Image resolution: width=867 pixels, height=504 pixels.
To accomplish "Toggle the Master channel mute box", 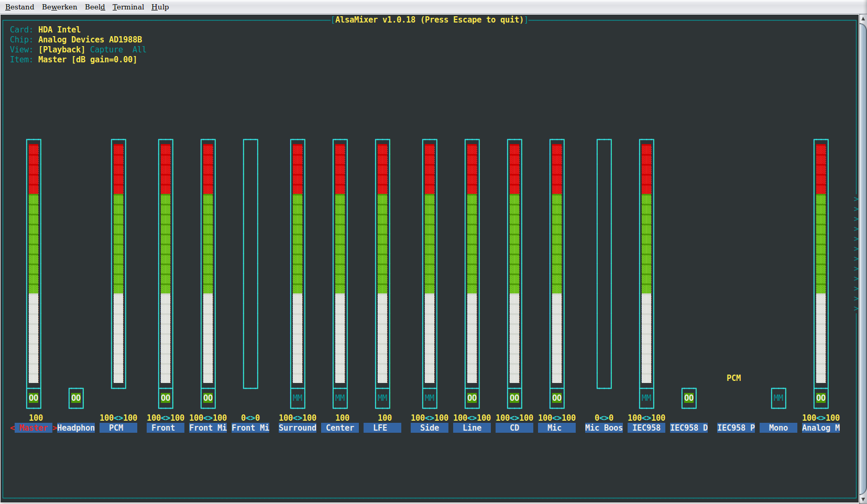I will click(34, 398).
